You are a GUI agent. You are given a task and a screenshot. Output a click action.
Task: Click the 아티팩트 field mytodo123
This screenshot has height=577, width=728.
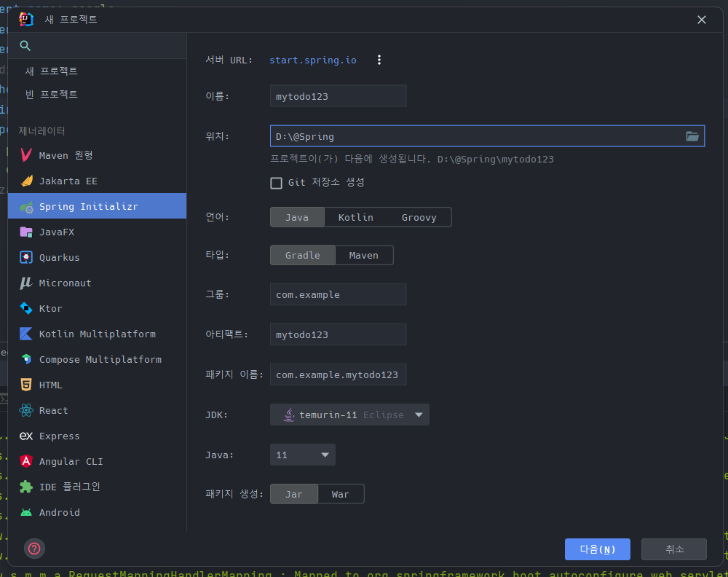point(338,334)
